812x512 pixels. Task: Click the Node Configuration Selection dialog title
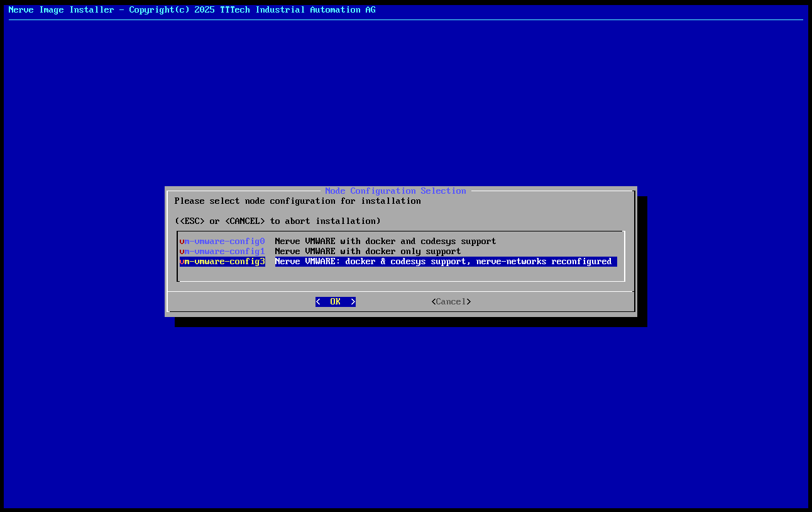click(395, 191)
